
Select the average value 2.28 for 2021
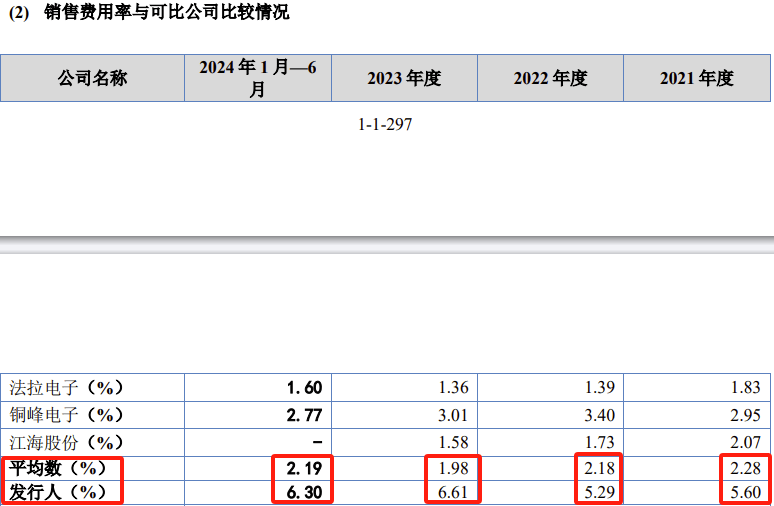point(744,467)
